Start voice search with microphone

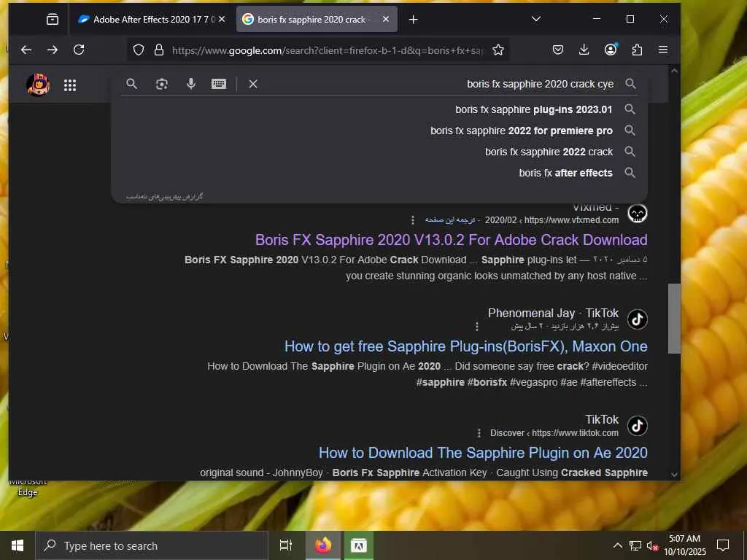pos(191,84)
